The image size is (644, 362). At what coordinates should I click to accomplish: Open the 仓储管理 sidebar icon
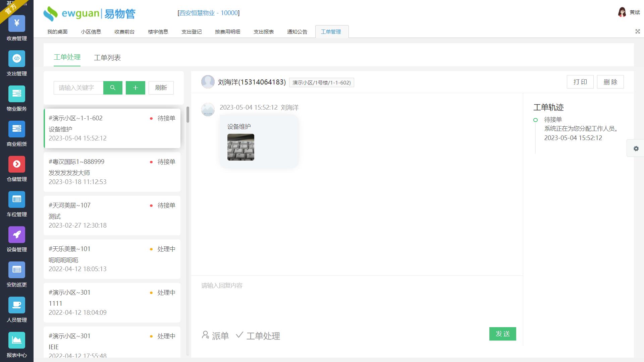16,164
